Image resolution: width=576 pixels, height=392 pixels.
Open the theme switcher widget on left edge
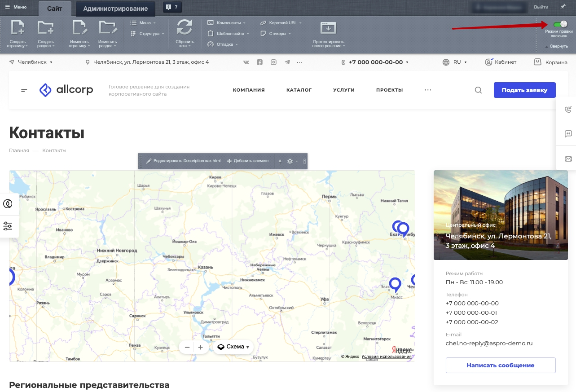(x=8, y=204)
